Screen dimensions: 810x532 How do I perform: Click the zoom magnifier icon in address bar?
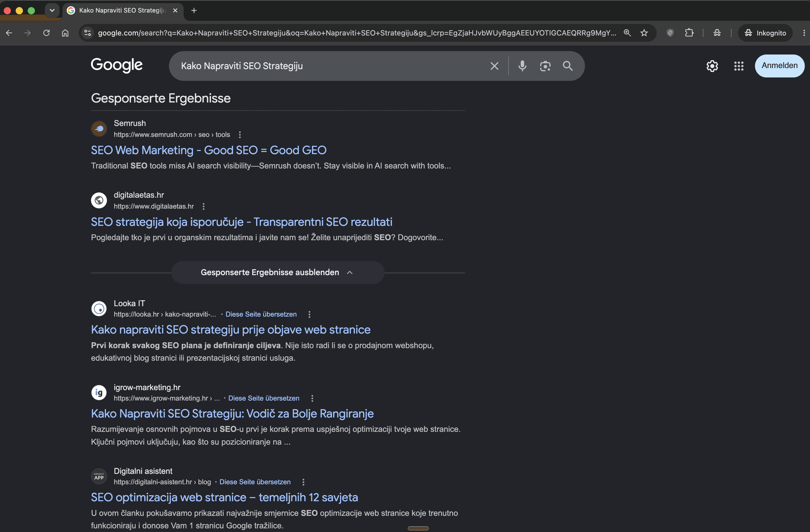627,33
